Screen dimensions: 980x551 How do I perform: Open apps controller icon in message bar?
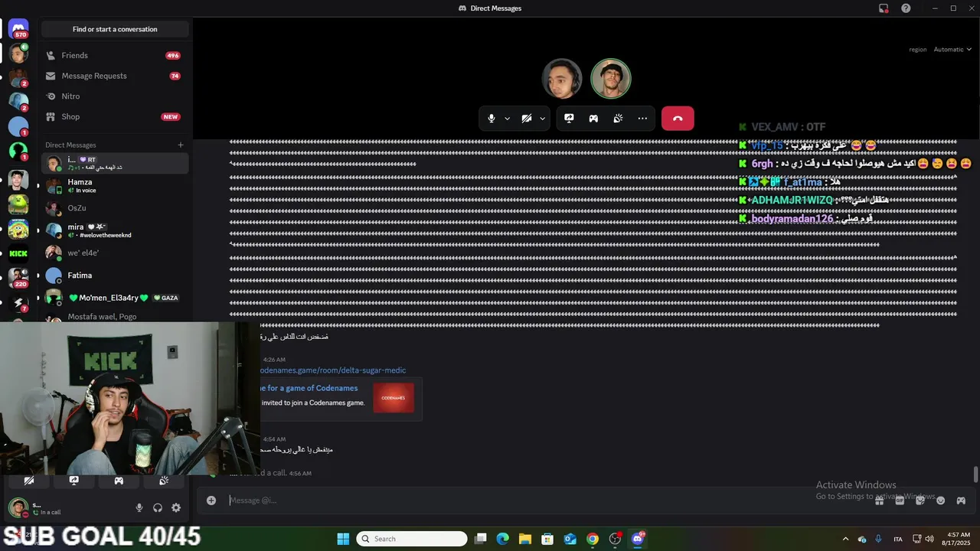coord(961,500)
